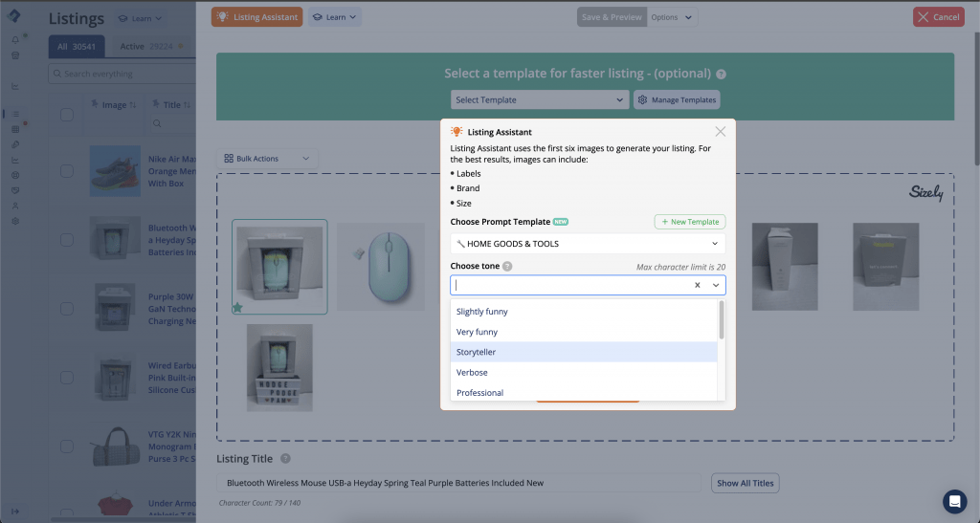
Task: Click the New Template button
Action: pos(689,222)
